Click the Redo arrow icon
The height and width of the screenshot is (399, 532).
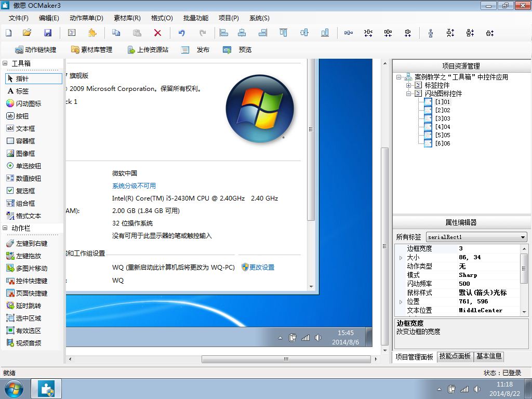tap(203, 33)
